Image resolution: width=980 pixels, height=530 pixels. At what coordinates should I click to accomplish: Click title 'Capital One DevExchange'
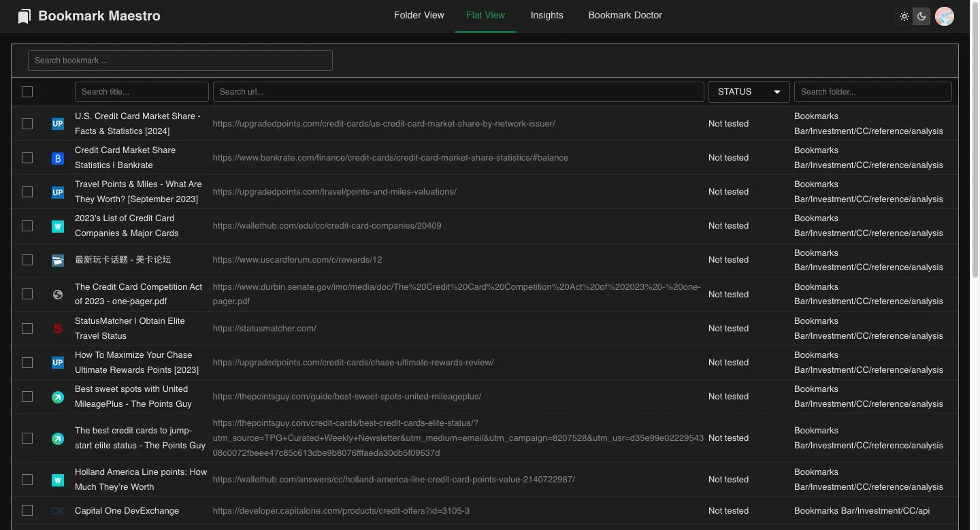[127, 511]
